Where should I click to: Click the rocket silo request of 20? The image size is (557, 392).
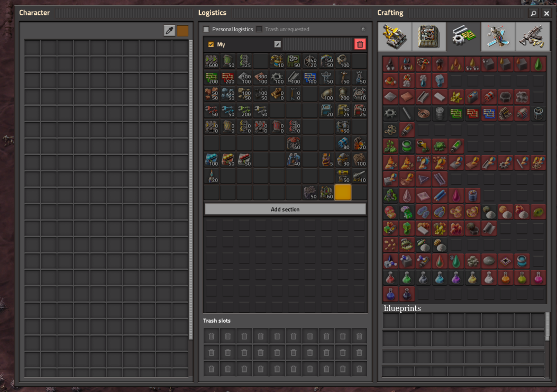(x=212, y=176)
